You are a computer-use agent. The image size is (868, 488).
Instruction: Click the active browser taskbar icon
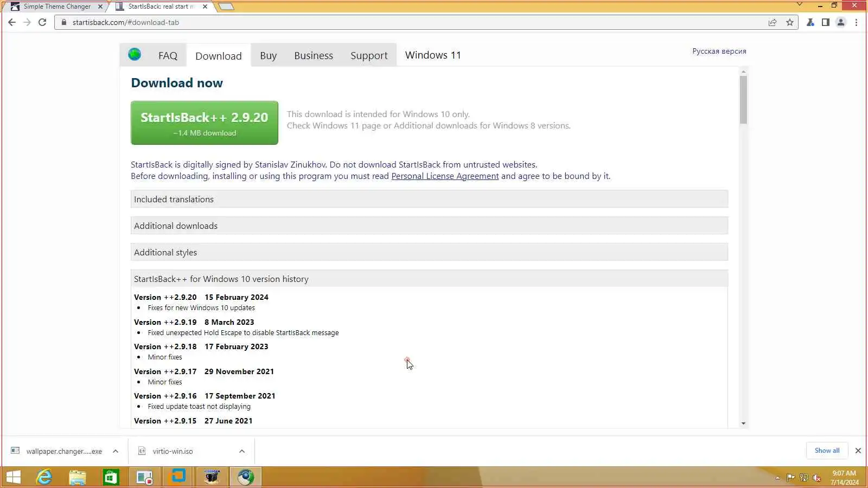point(246,477)
